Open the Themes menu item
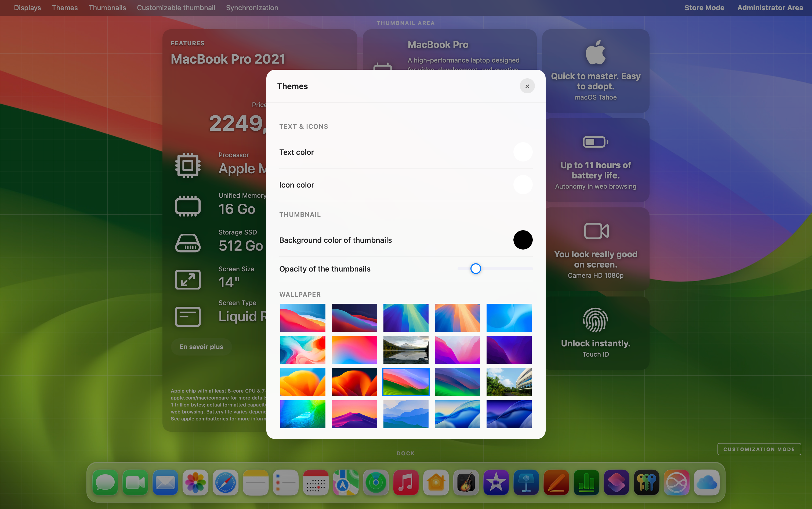The height and width of the screenshot is (509, 812). click(x=65, y=8)
